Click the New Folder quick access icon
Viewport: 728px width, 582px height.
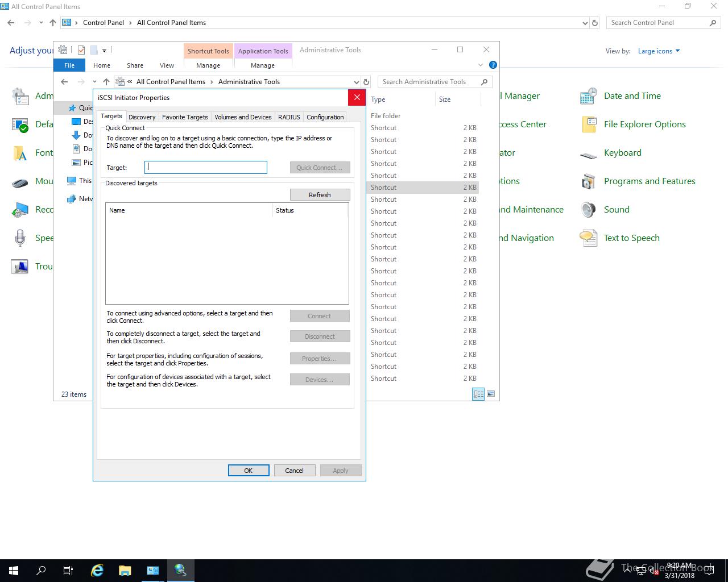[94, 50]
